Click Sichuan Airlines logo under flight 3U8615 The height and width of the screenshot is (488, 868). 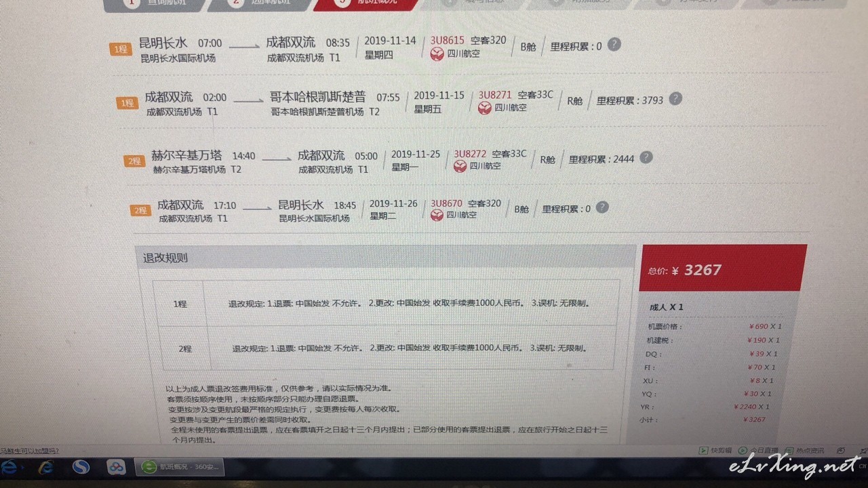click(x=437, y=54)
